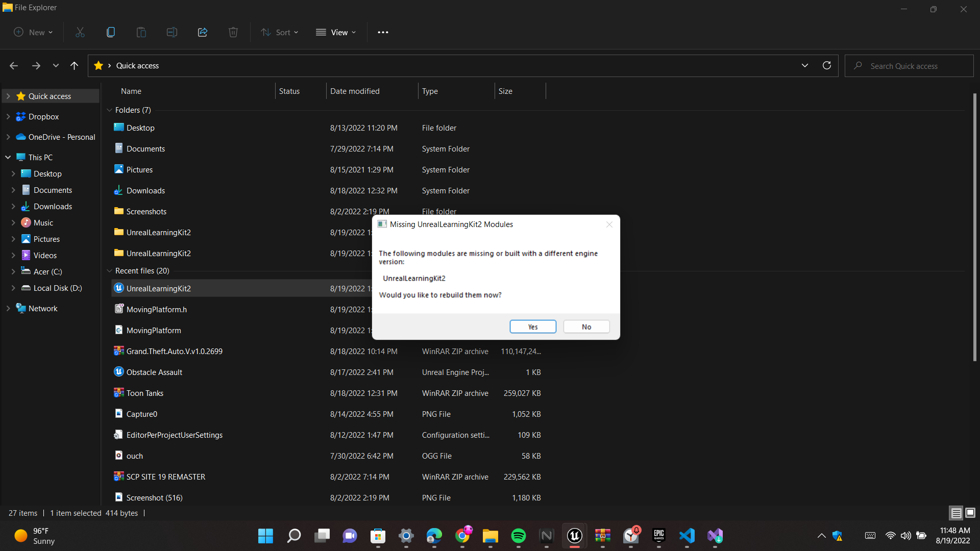Viewport: 980px width, 551px height.
Task: Go back with the left arrow
Action: pyautogui.click(x=14, y=66)
